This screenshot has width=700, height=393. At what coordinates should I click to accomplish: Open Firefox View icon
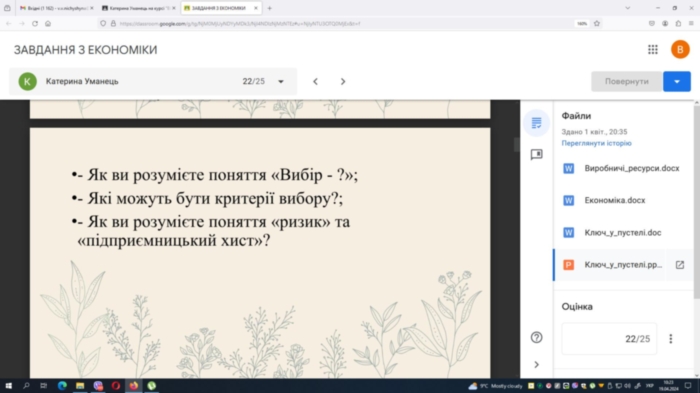point(7,8)
